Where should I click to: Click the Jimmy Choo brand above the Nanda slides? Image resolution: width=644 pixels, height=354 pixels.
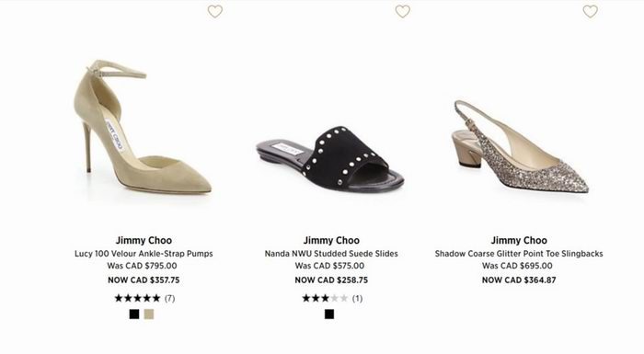coord(331,240)
